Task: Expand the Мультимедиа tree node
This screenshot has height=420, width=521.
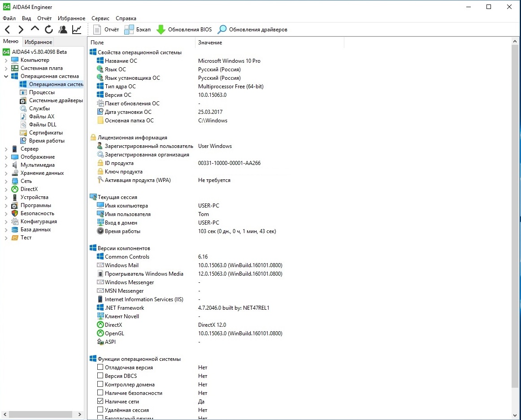Action: (x=6, y=165)
